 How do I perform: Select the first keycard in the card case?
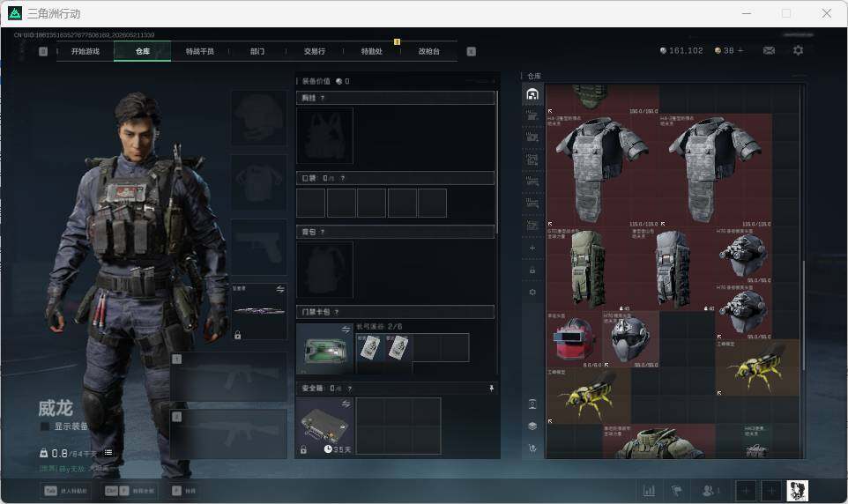tap(370, 347)
